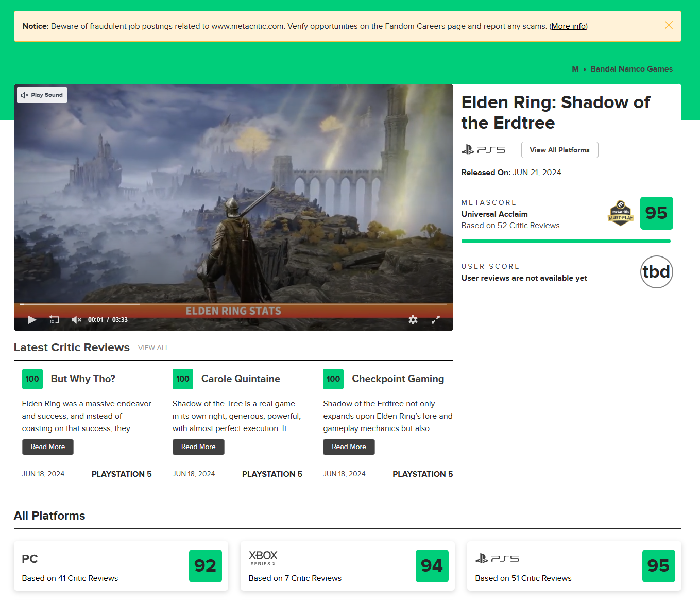The width and height of the screenshot is (700, 600).
Task: Read more of Carole Quintaine review
Action: point(198,447)
